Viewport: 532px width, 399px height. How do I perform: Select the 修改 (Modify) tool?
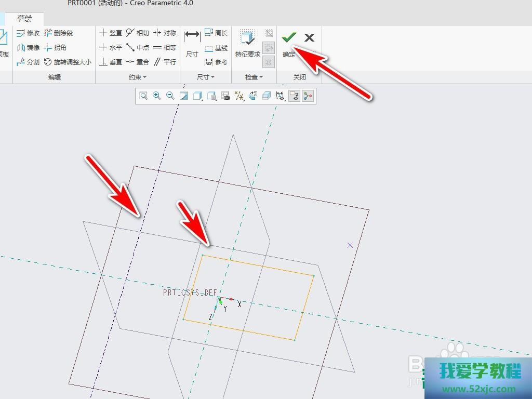tap(28, 33)
